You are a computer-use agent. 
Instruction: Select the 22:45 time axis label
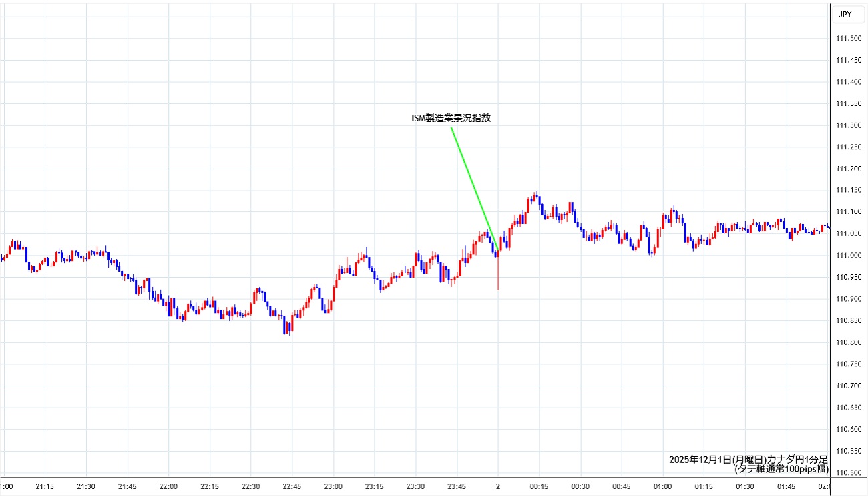[x=292, y=486]
